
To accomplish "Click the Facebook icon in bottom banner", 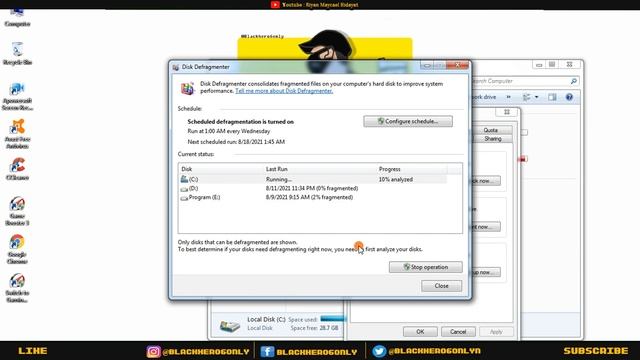I will tap(267, 351).
